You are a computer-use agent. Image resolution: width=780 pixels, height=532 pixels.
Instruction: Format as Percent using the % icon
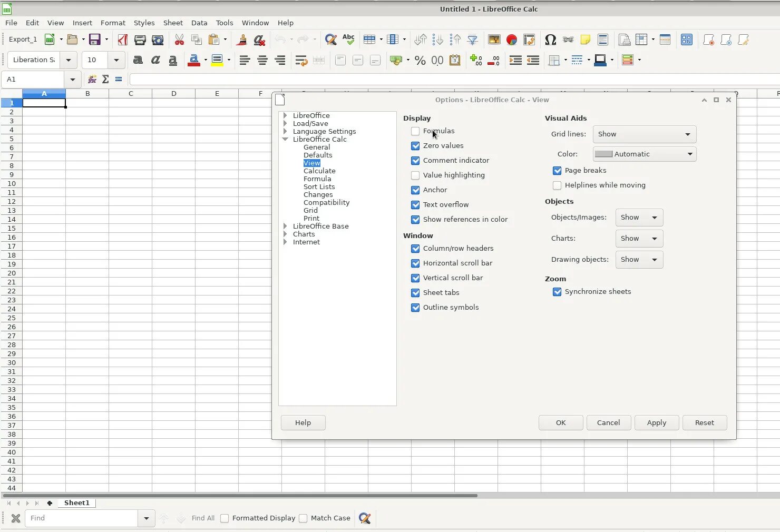(x=420, y=60)
